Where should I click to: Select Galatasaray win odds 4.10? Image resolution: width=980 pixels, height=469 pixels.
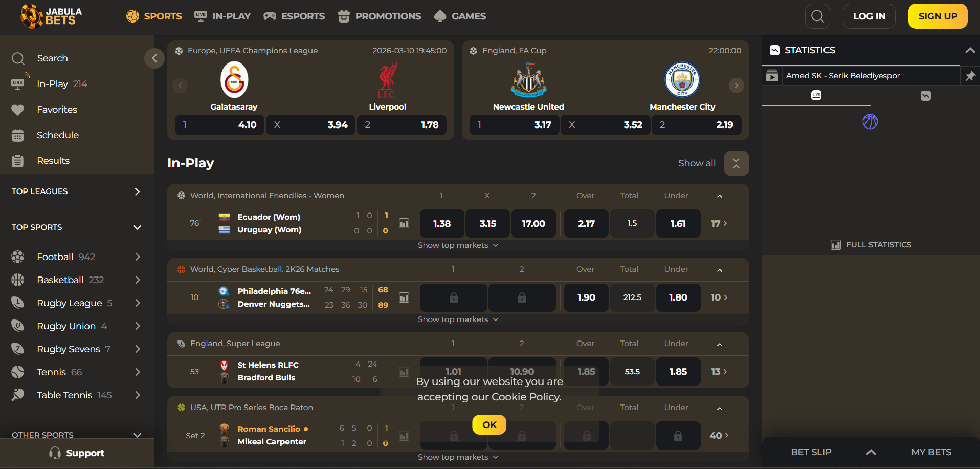click(x=219, y=125)
